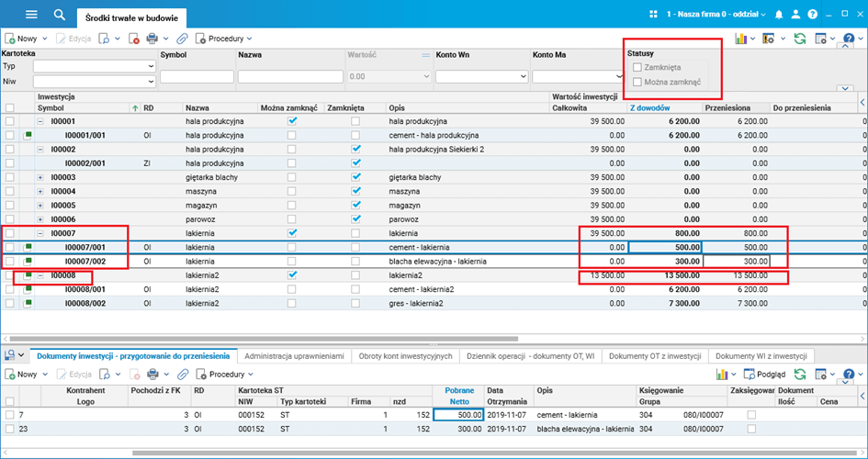Toggle the Zamknięta status checkbox

[637, 67]
